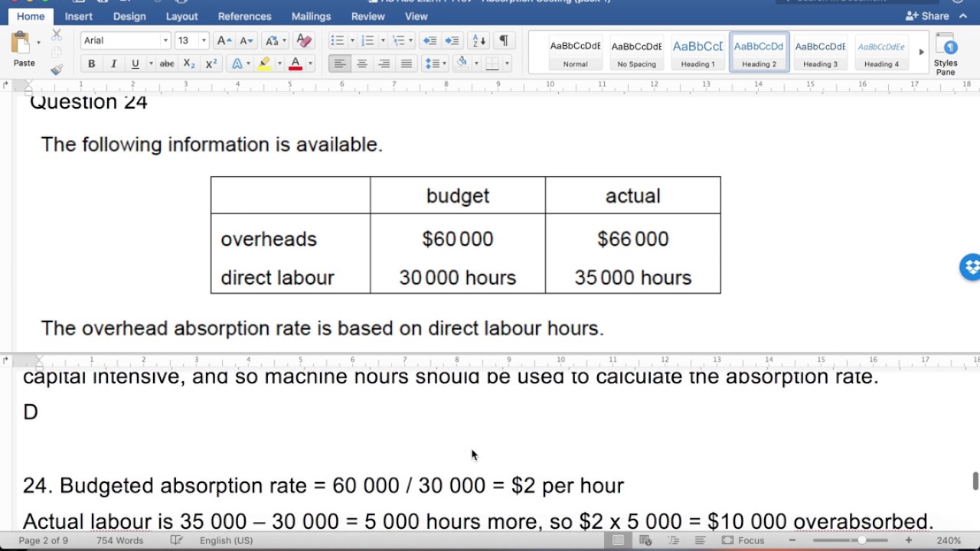Open the Design tab
980x551 pixels.
129,16
